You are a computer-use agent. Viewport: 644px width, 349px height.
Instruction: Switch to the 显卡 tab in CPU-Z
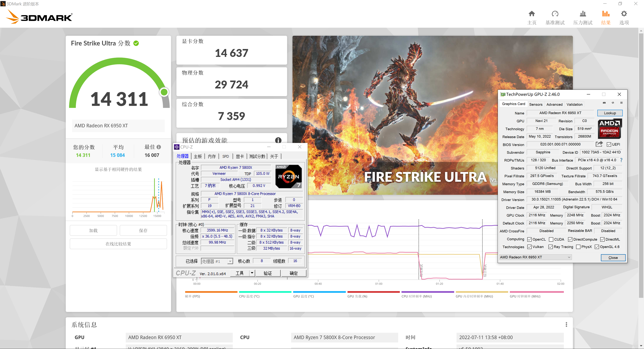point(239,156)
